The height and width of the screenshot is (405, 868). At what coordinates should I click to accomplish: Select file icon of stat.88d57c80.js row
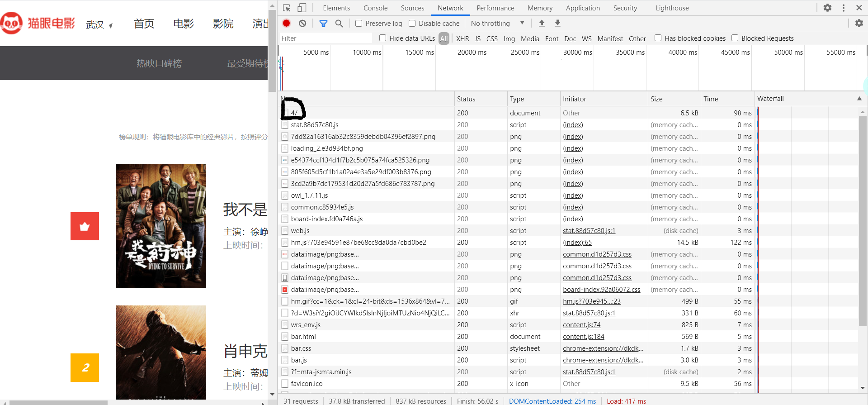tap(285, 125)
